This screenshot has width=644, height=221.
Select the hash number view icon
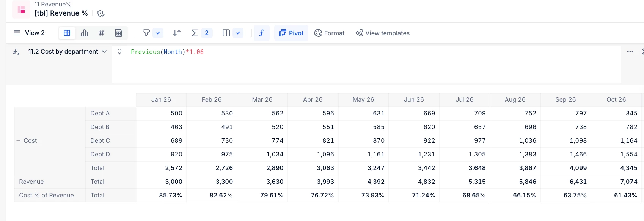pos(101,33)
